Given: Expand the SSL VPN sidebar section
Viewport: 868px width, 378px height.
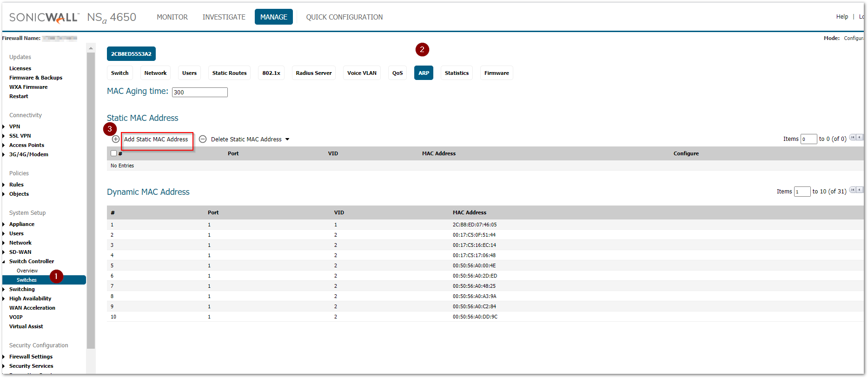Looking at the screenshot, I should click(x=4, y=136).
